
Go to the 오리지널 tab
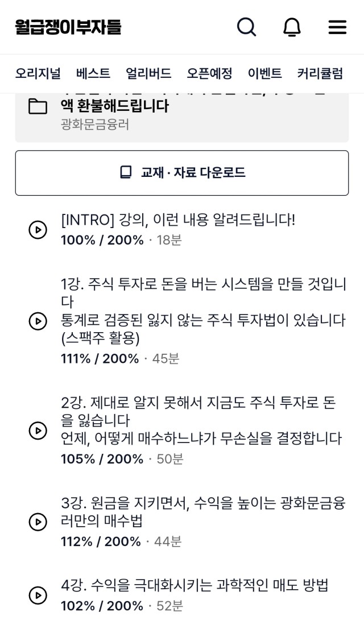coord(38,73)
